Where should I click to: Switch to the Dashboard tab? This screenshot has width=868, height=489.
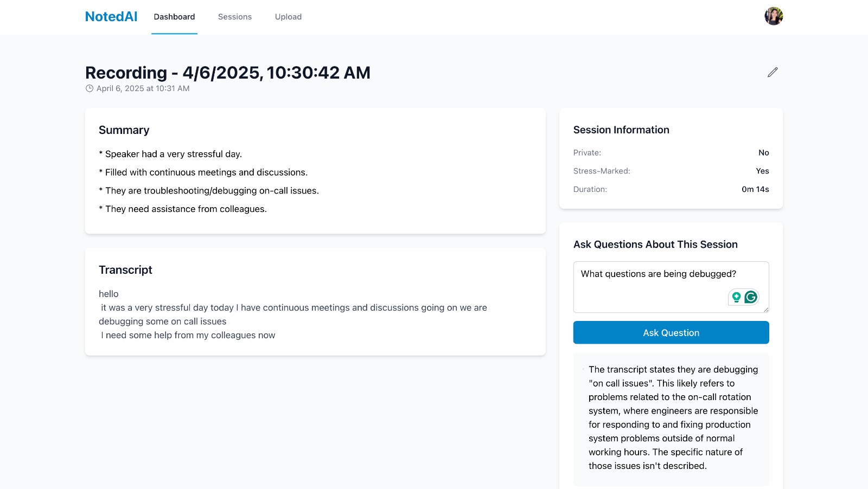point(174,17)
